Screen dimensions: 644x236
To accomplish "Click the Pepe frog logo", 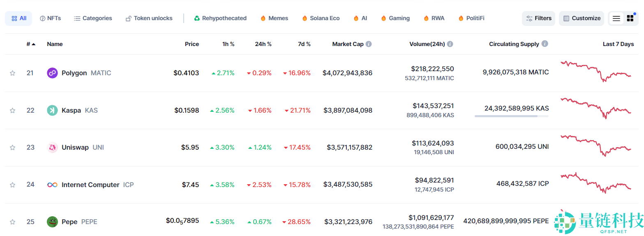I will (x=53, y=222).
